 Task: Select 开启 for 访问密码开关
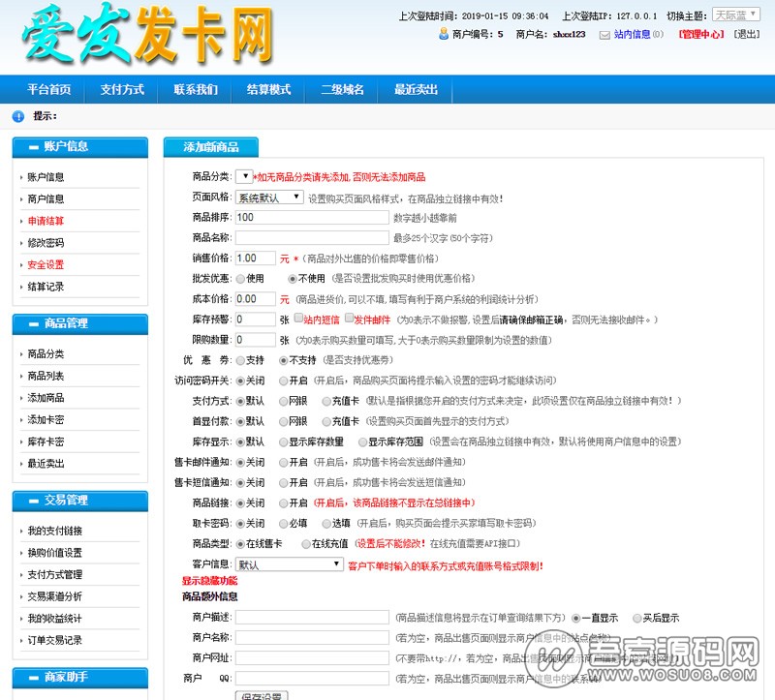click(x=283, y=380)
